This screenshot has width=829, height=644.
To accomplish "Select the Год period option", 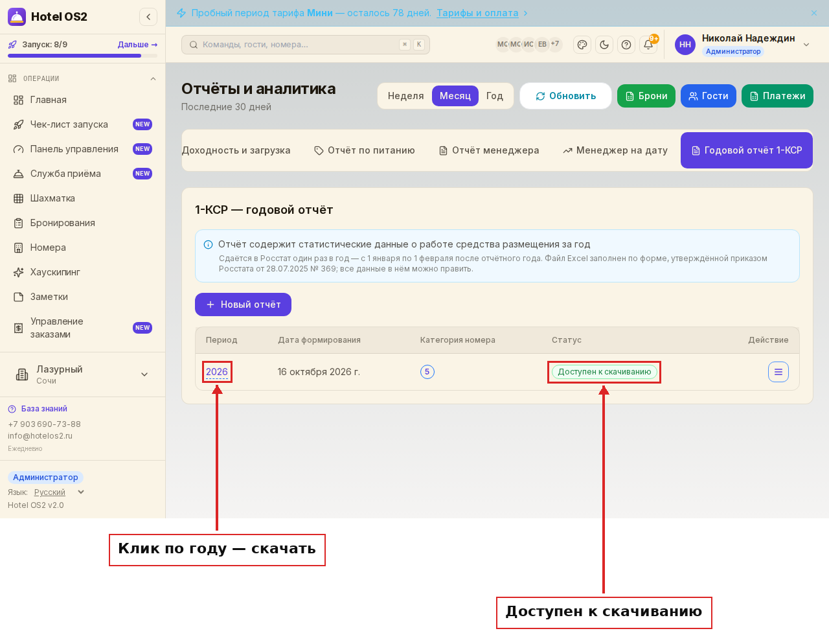I will 495,96.
